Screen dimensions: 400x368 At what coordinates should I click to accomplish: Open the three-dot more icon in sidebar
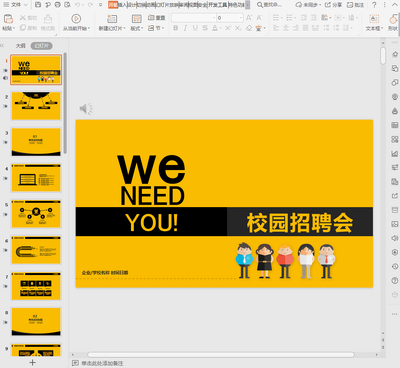click(x=395, y=314)
